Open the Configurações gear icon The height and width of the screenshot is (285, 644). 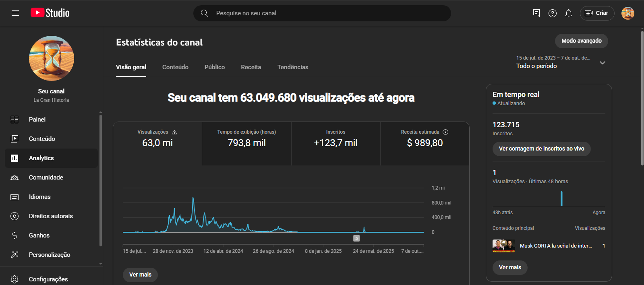pos(14,279)
